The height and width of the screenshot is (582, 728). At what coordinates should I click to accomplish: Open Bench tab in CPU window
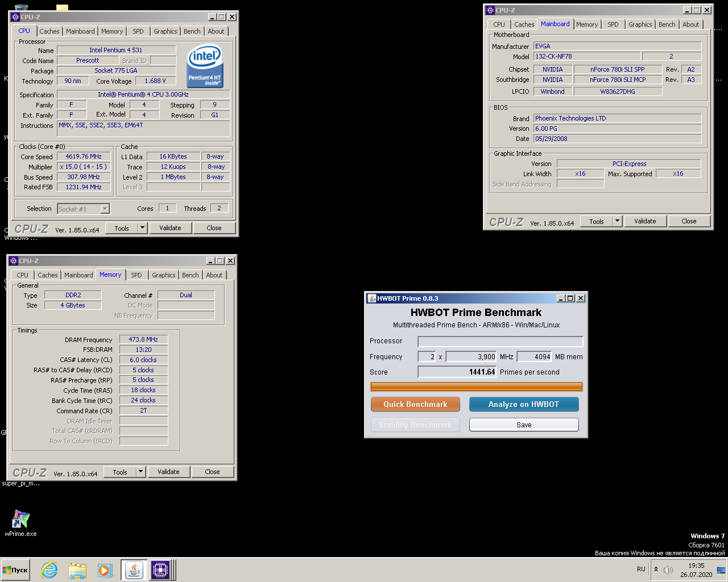192,31
